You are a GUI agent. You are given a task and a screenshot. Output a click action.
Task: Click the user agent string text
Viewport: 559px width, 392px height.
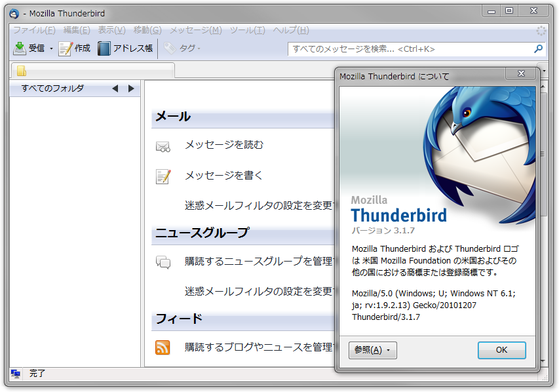click(434, 305)
